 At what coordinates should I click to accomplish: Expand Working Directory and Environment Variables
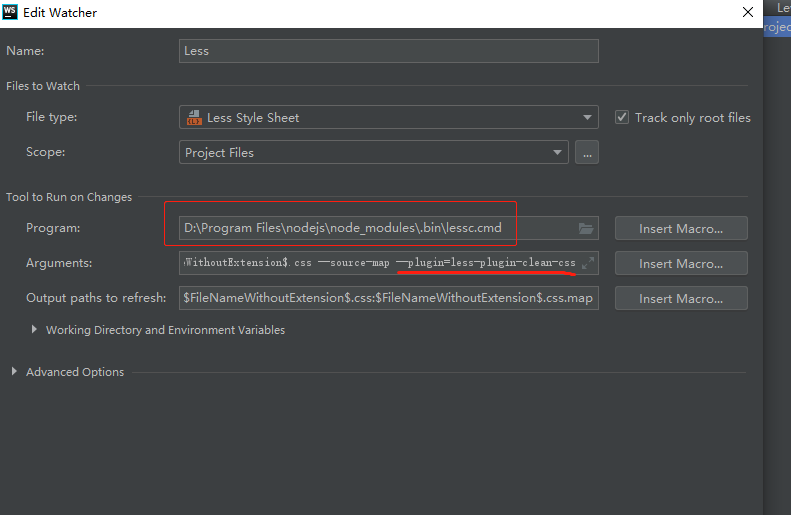[x=37, y=330]
